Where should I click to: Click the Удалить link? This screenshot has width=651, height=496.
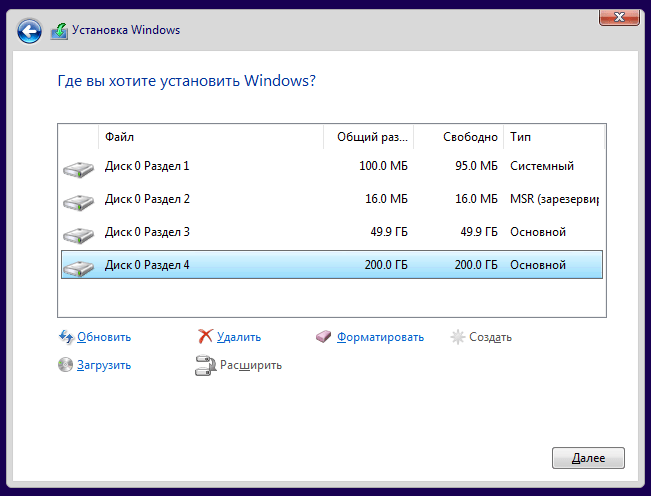click(239, 337)
